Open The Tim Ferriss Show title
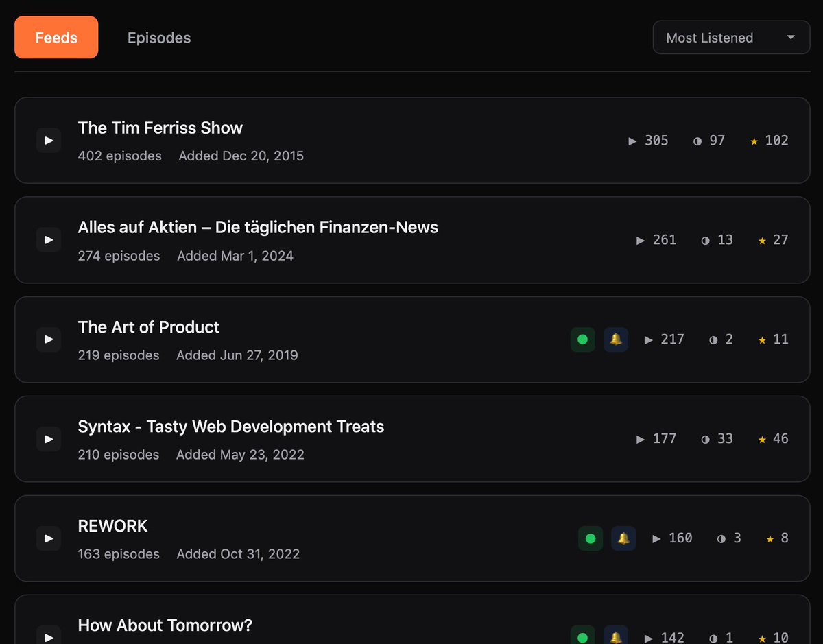Screen dimensions: 823x644 coord(160,128)
